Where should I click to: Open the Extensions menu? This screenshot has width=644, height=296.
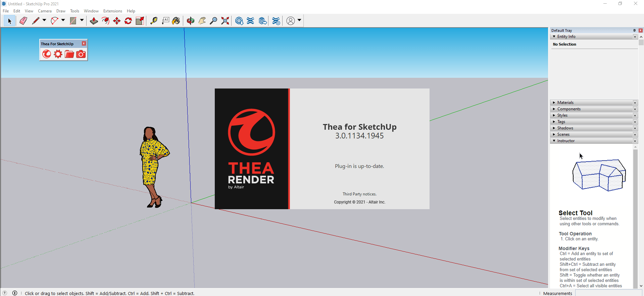(x=112, y=11)
